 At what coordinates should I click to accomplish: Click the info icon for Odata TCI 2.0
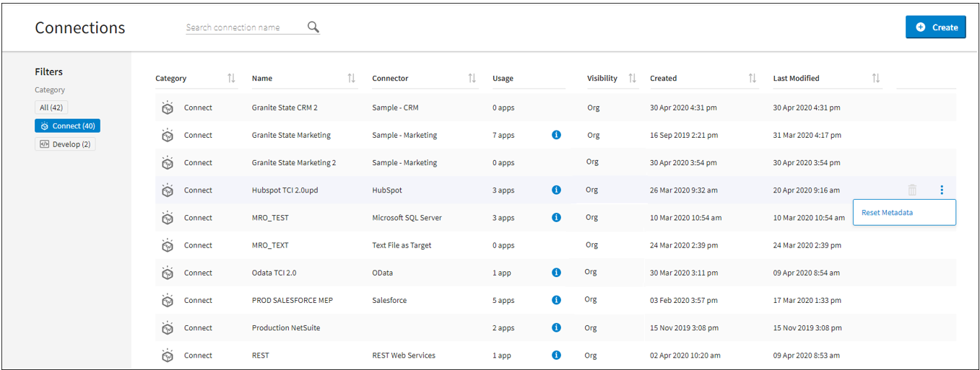(556, 273)
